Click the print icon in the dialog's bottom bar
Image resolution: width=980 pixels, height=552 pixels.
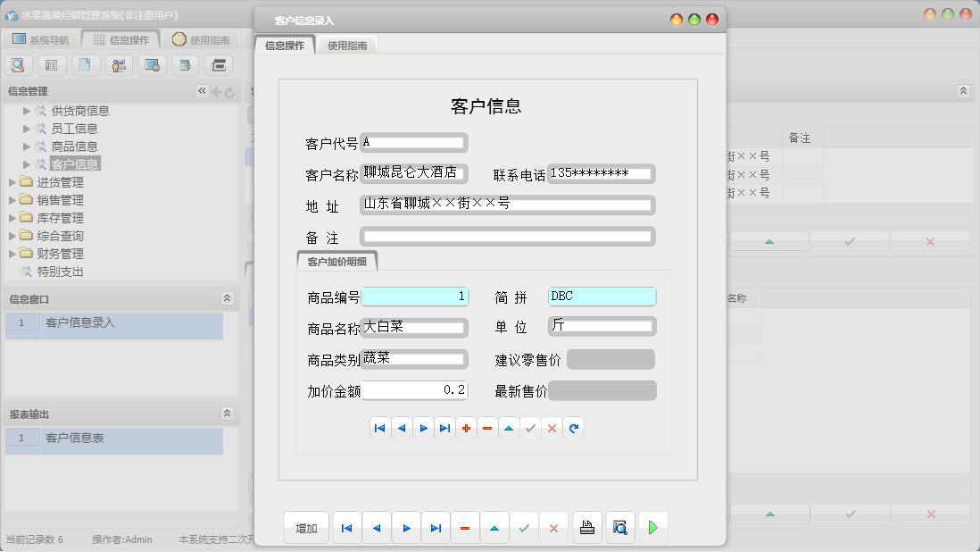pyautogui.click(x=587, y=527)
